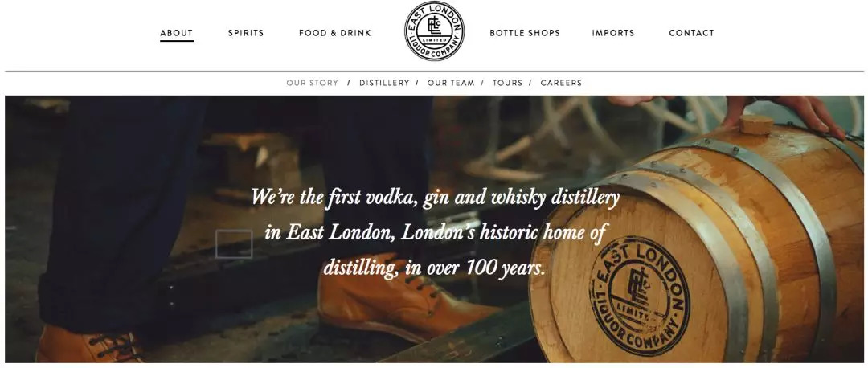Click the headline line mentioning vodka, gin and whisky
The width and height of the screenshot is (868, 368).
point(435,197)
